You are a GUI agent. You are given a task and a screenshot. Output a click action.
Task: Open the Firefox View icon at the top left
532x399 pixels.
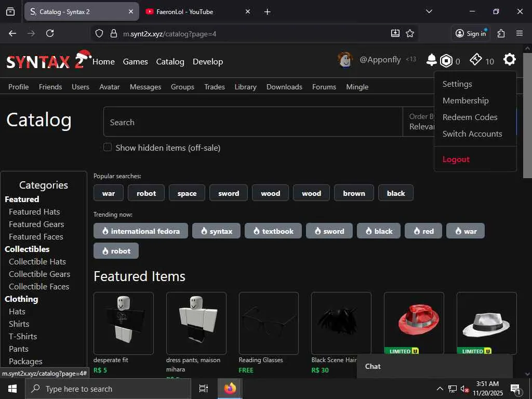coord(10,12)
